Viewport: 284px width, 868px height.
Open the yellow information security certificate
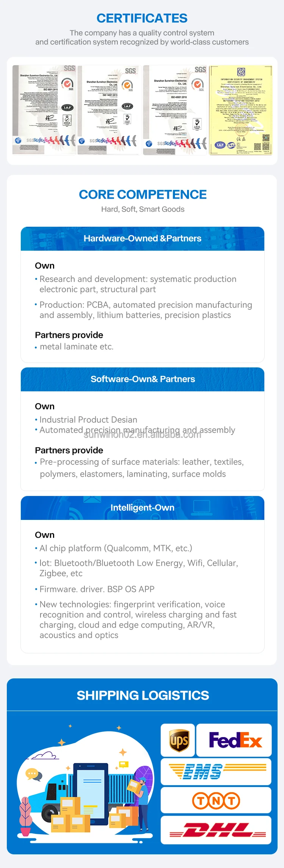tap(241, 110)
